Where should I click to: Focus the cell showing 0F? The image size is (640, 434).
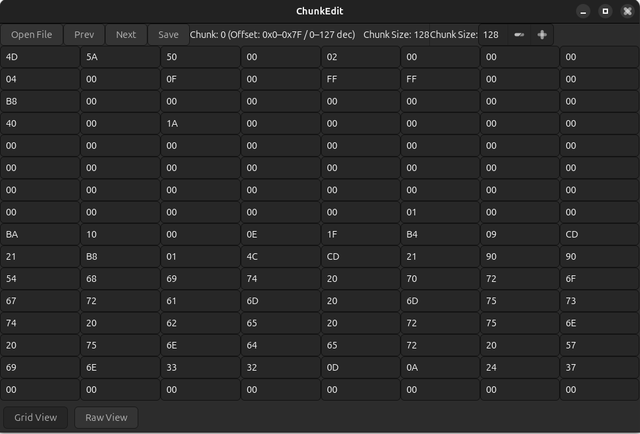click(x=200, y=79)
